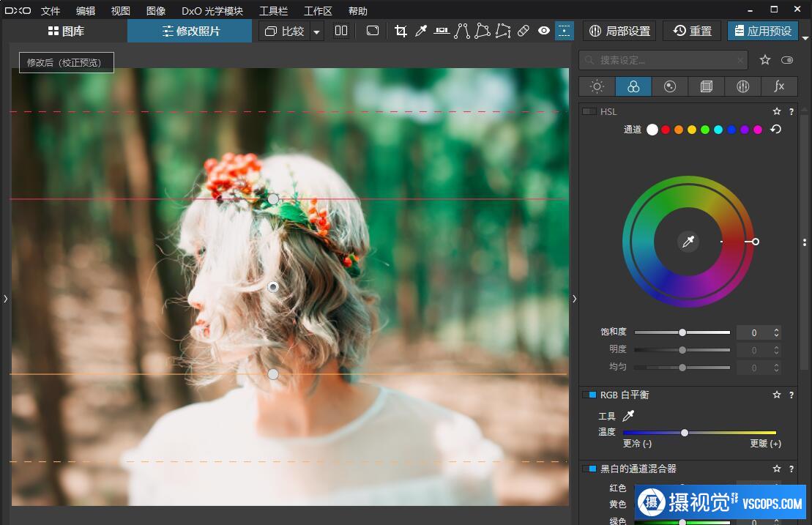The height and width of the screenshot is (525, 812).
Task: Expand the left side panel arrow
Action: (5, 299)
